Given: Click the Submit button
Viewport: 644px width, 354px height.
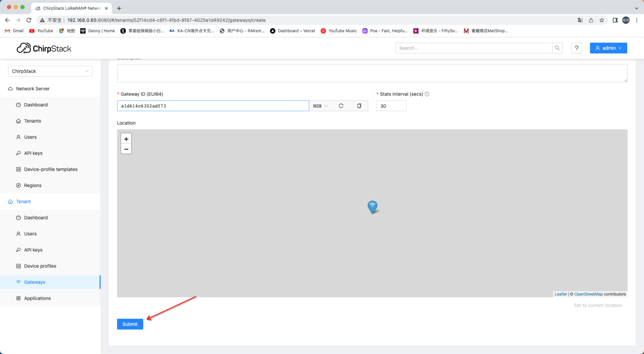Looking at the screenshot, I should point(130,324).
